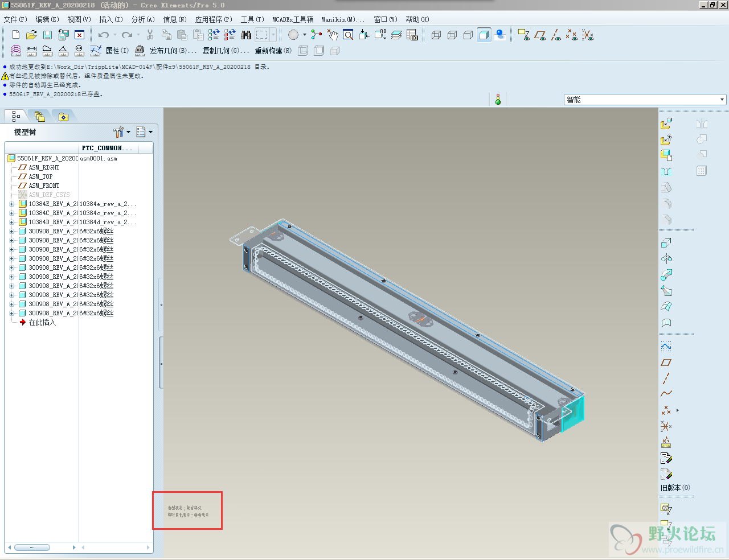The height and width of the screenshot is (560, 729).
Task: Switch display to Wireframe
Action: 436,35
